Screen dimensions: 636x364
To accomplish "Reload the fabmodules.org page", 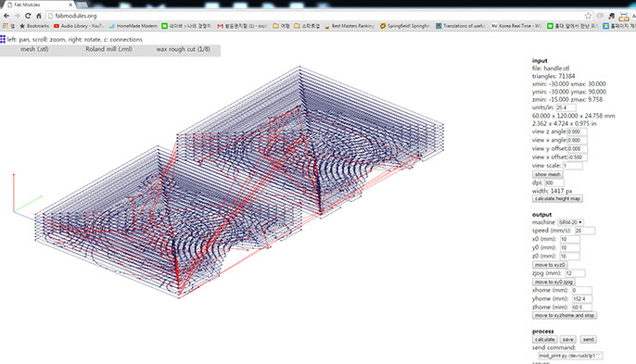I will tap(28, 16).
